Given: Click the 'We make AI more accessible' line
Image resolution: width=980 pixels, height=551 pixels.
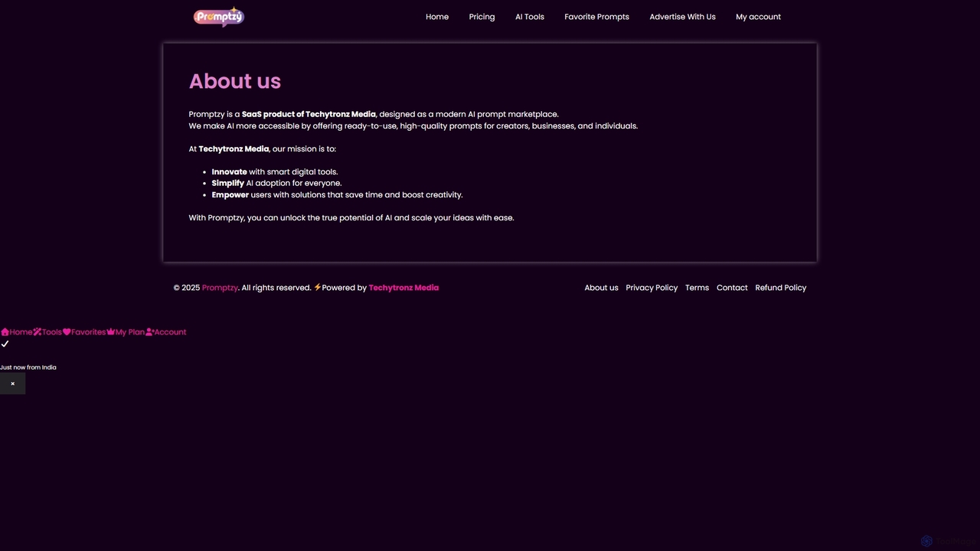Looking at the screenshot, I should click(413, 126).
